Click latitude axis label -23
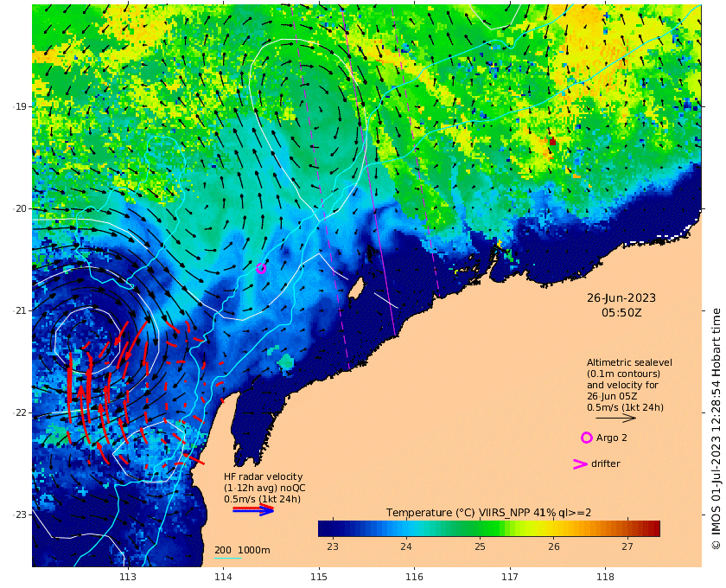The height and width of the screenshot is (588, 726). (x=20, y=514)
